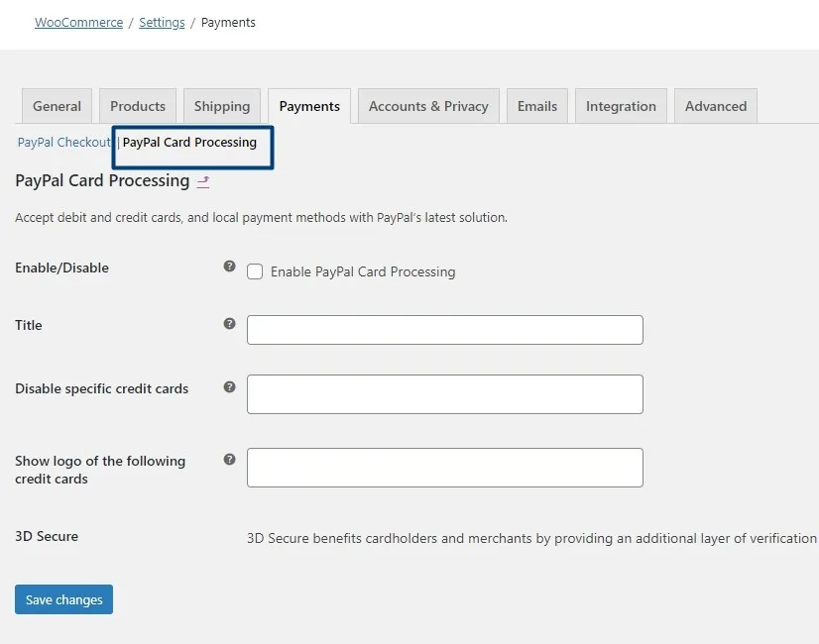Save changes to payment settings
Image resolution: width=819 pixels, height=644 pixels.
point(63,599)
